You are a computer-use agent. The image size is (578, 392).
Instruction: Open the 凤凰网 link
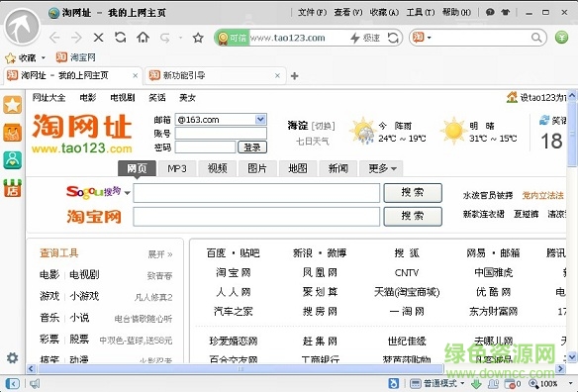click(320, 272)
